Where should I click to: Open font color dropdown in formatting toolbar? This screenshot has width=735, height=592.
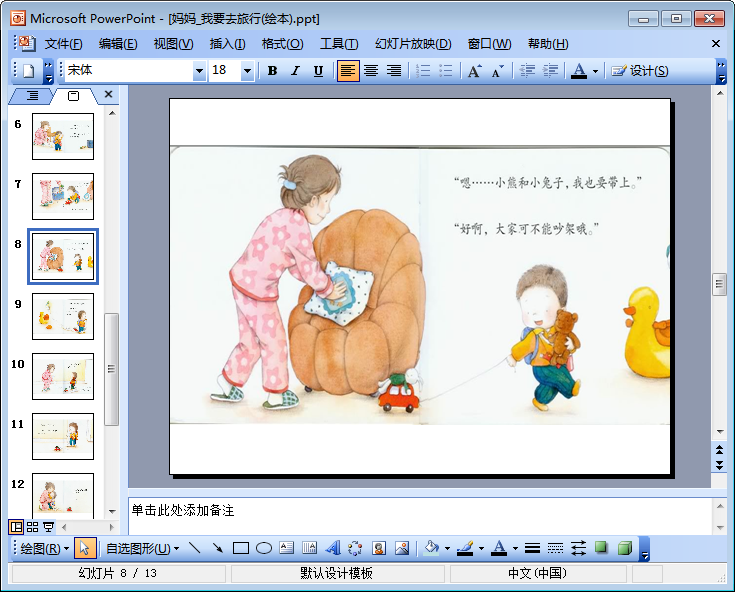595,71
